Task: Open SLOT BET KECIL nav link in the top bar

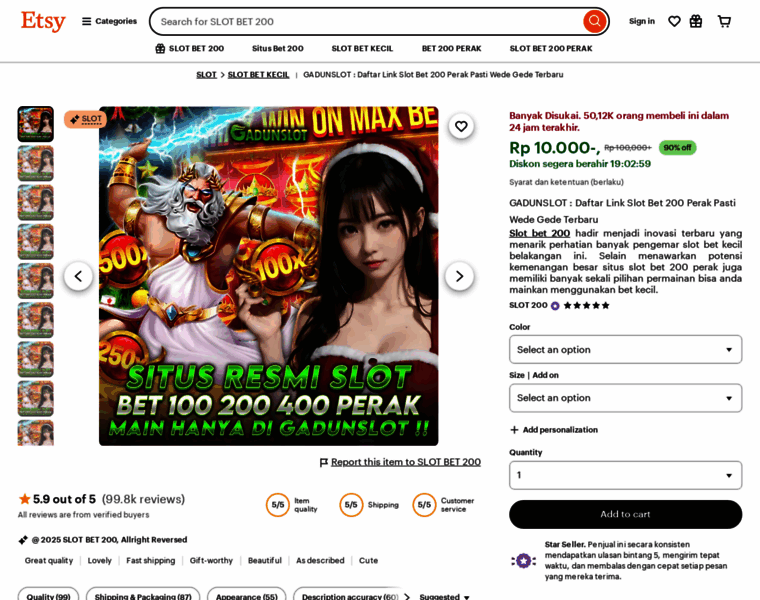Action: point(362,48)
